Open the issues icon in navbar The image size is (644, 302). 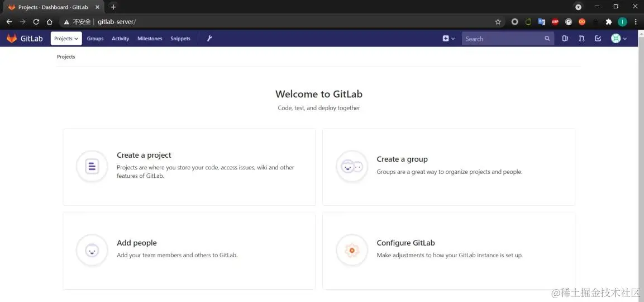[x=565, y=39]
